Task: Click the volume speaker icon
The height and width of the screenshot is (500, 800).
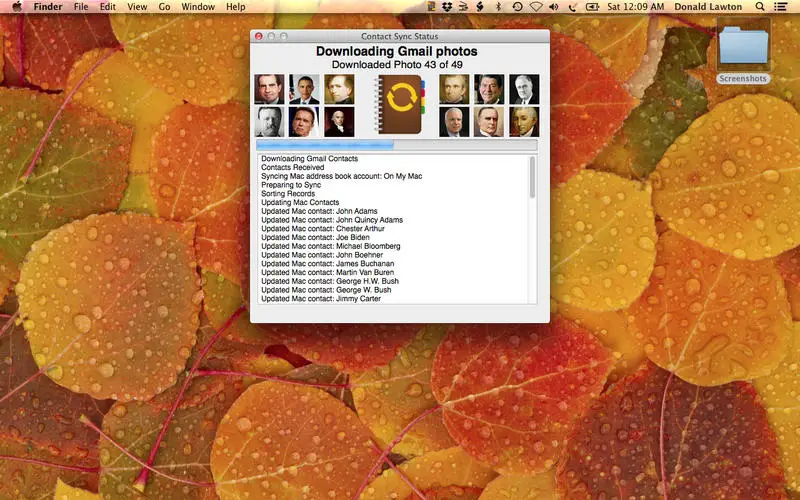Action: point(554,7)
